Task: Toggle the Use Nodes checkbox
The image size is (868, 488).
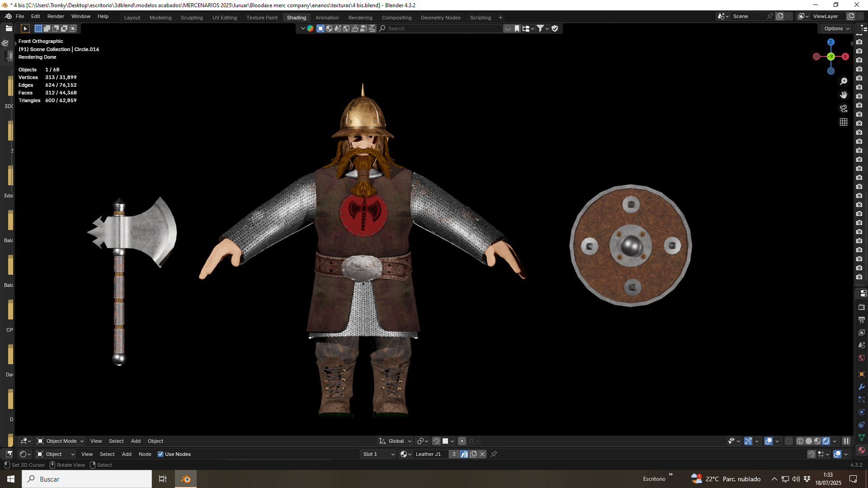Action: click(160, 454)
